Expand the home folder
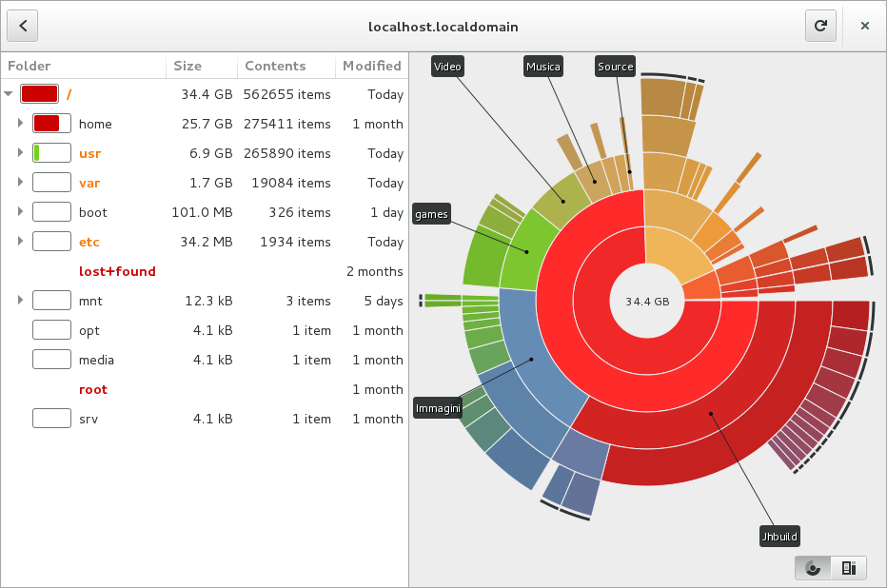Viewport: 887px width, 588px height. 20,124
